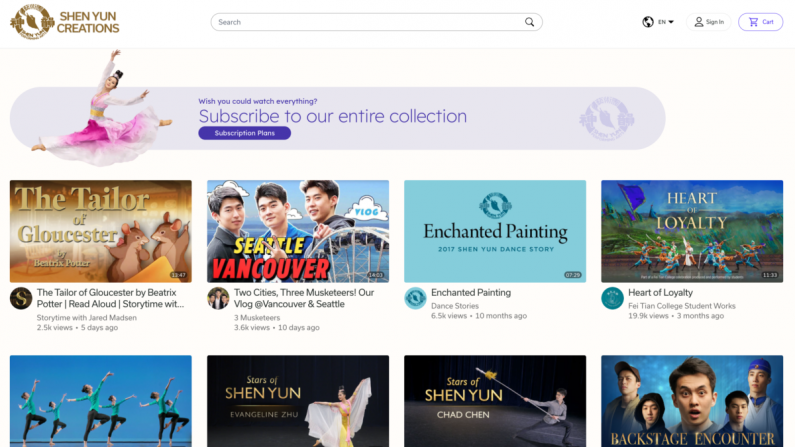Open the Heart of Loyalty title link
The image size is (795, 447).
(660, 292)
